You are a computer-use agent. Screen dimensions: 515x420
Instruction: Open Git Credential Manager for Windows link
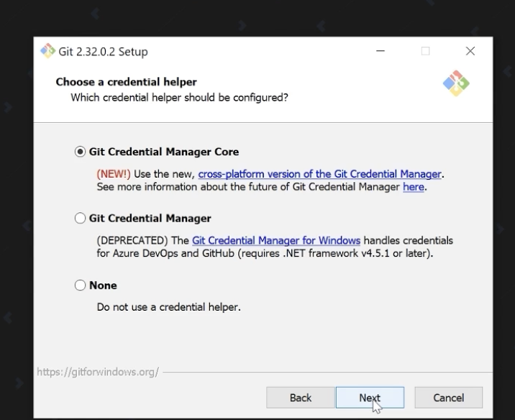(x=276, y=240)
